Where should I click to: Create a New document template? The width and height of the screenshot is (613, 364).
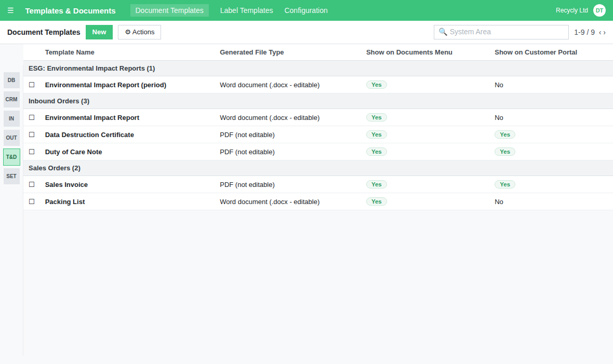coord(99,32)
